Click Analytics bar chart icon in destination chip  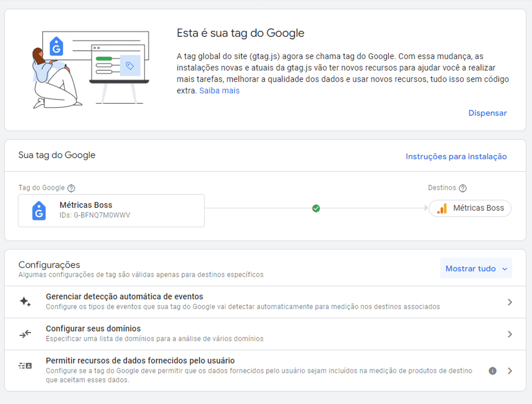click(x=442, y=208)
